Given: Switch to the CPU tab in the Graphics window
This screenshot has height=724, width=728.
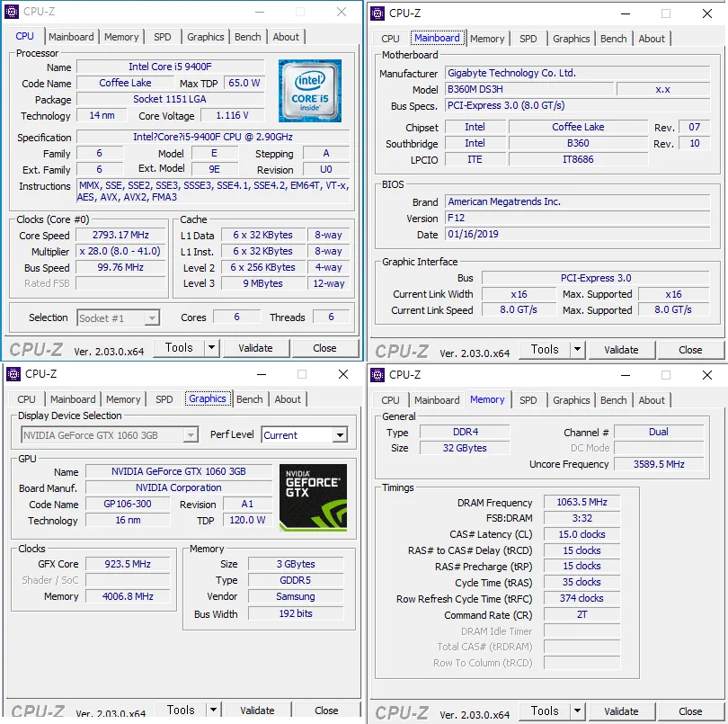Looking at the screenshot, I should [x=26, y=398].
